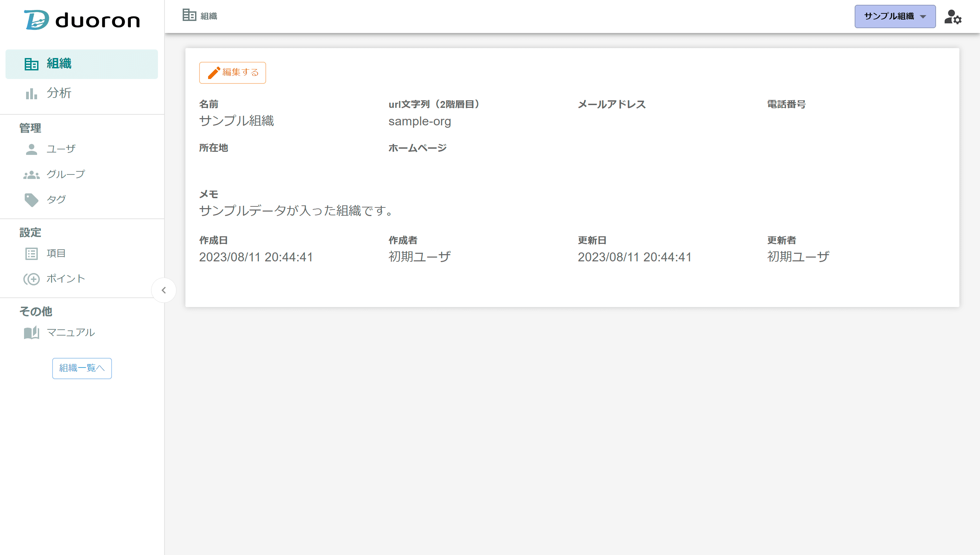Image resolution: width=980 pixels, height=555 pixels.
Task: Click the 項目 list icon
Action: coord(31,253)
